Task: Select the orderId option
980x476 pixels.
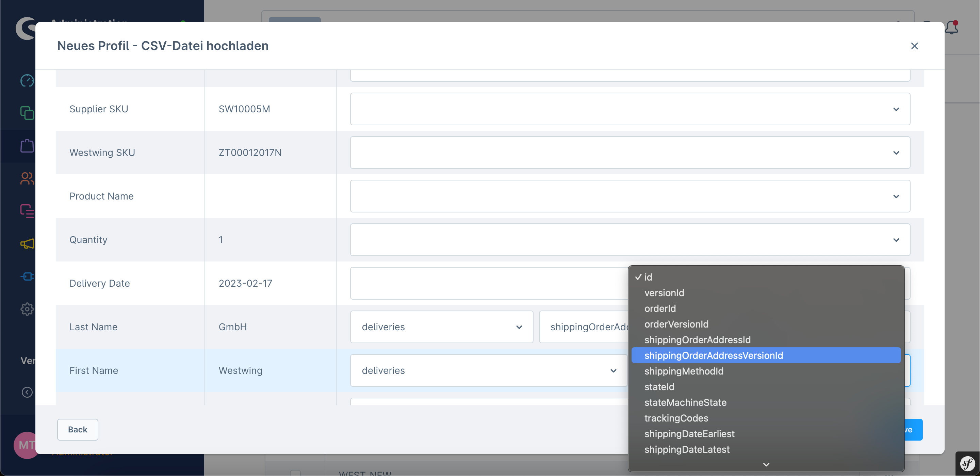Action: [x=766, y=308]
